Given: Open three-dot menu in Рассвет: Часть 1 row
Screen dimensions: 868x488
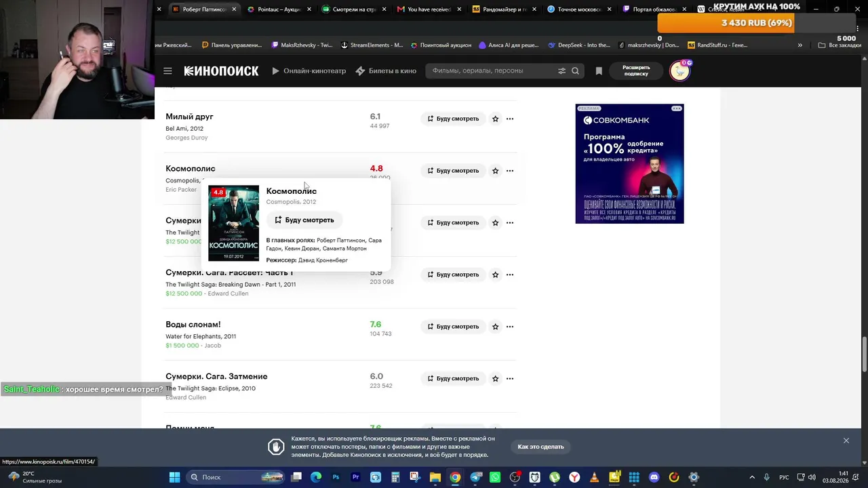Looking at the screenshot, I should tap(510, 274).
